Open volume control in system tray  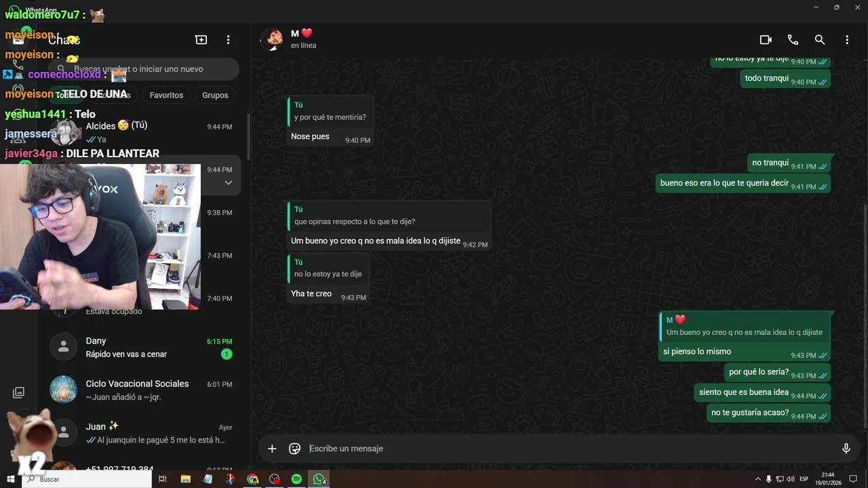790,479
